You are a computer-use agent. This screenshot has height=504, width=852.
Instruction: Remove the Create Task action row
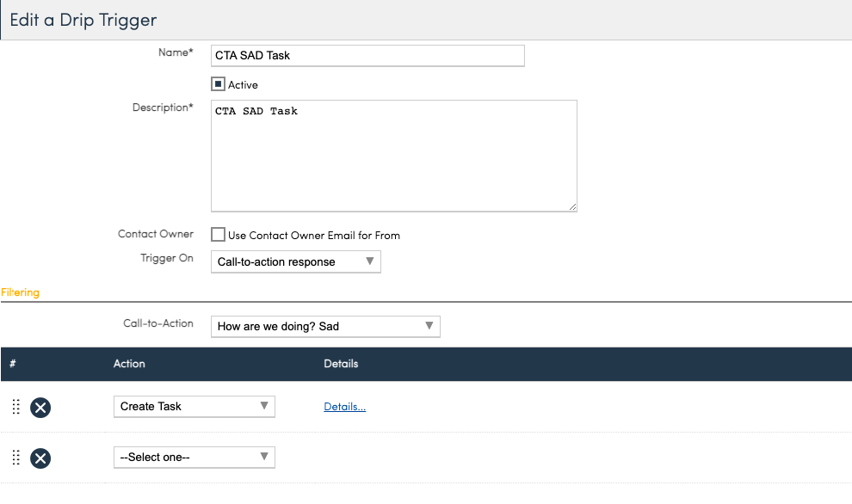40,407
